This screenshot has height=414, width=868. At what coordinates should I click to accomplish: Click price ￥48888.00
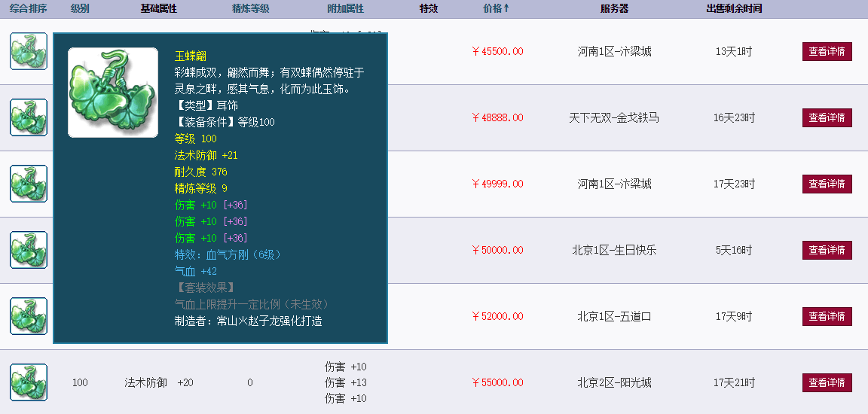[497, 117]
